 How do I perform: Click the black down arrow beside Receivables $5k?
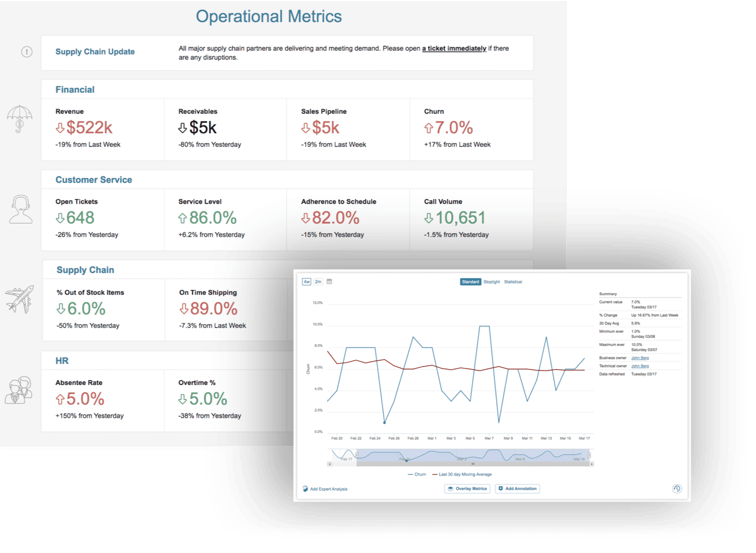click(182, 128)
